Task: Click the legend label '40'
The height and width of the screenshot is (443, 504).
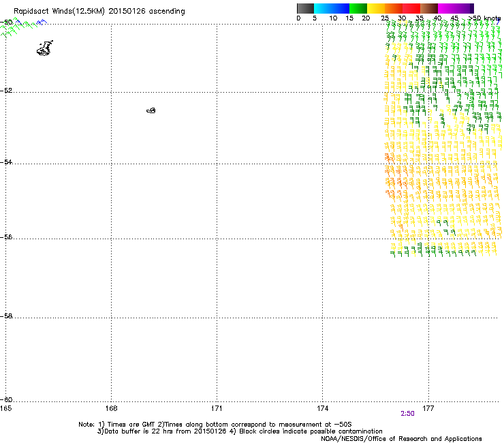Action: coord(437,18)
